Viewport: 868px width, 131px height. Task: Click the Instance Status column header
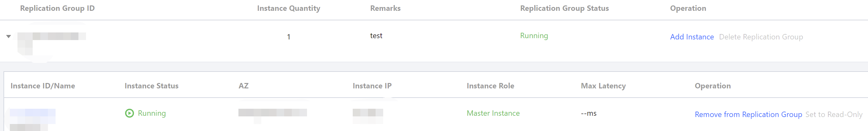(151, 86)
